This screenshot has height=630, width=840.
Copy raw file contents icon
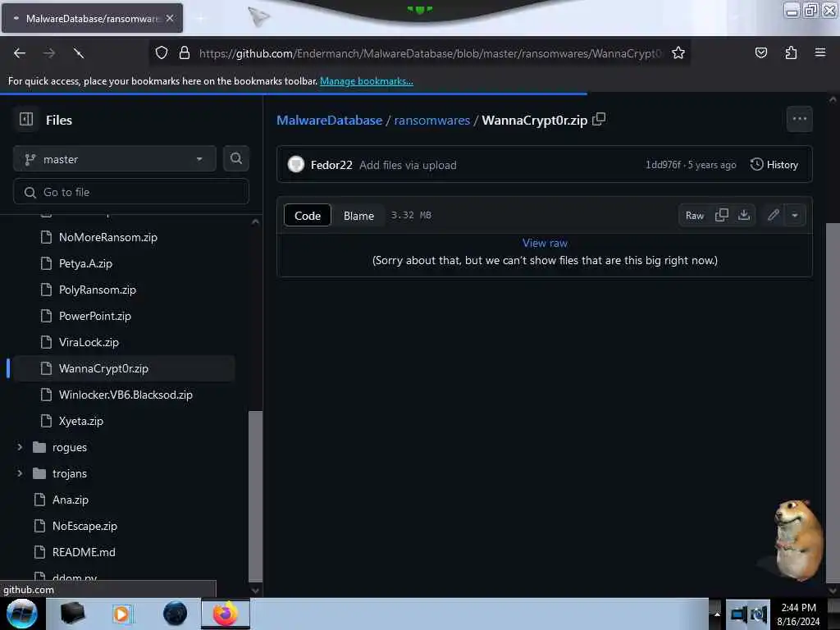[x=722, y=215]
